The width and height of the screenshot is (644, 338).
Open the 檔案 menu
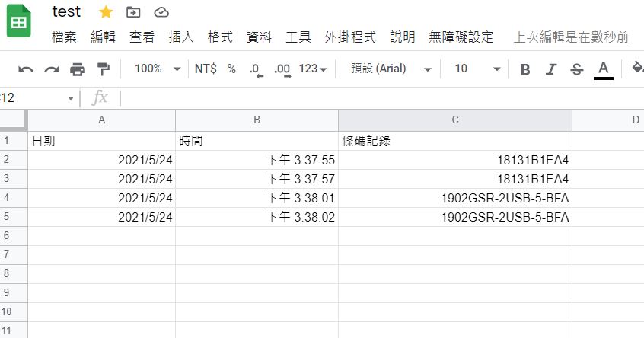coord(64,37)
